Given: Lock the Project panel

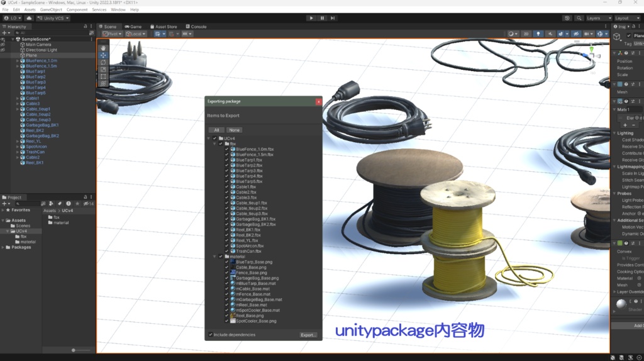Looking at the screenshot, I should pos(86,197).
